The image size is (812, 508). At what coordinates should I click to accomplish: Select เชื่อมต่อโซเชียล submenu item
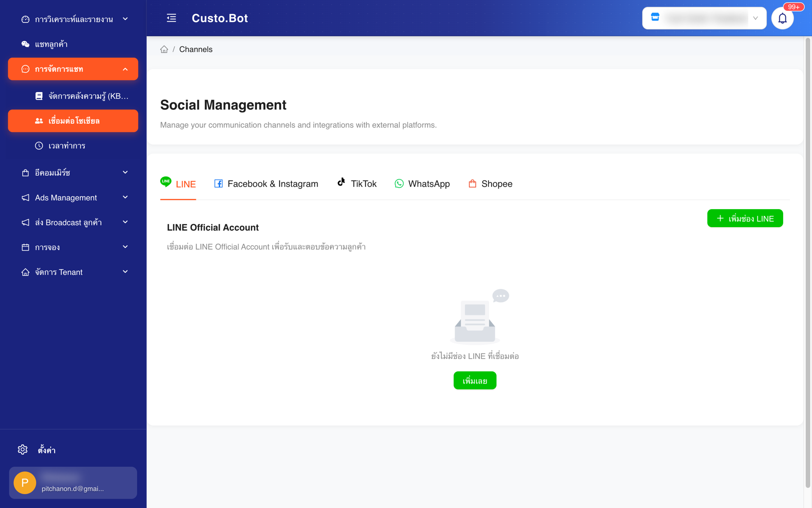point(73,121)
